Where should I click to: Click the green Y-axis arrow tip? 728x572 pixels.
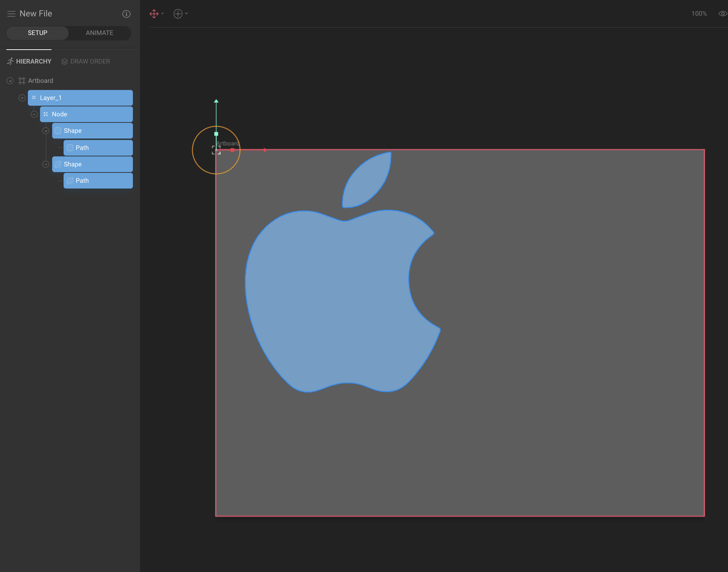click(x=216, y=101)
